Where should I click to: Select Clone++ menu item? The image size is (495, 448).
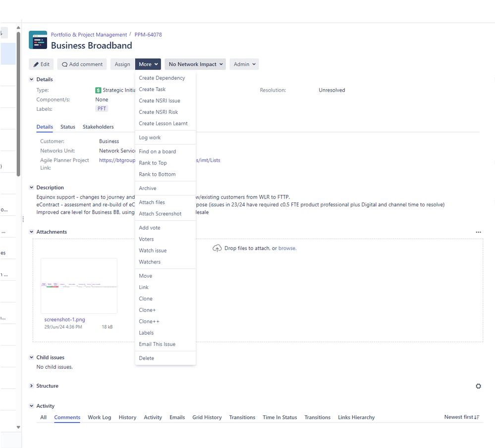click(x=165, y=321)
